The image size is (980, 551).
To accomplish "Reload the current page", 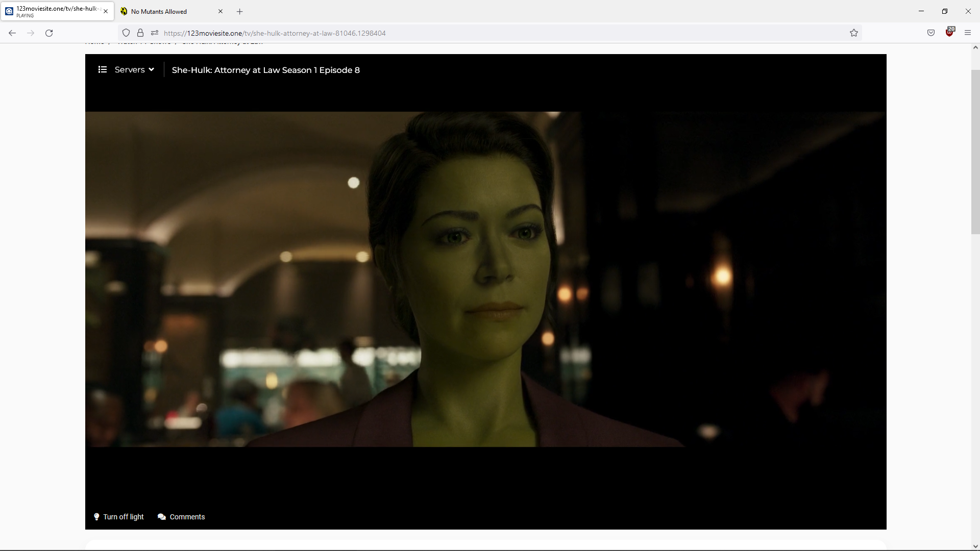I will (49, 33).
